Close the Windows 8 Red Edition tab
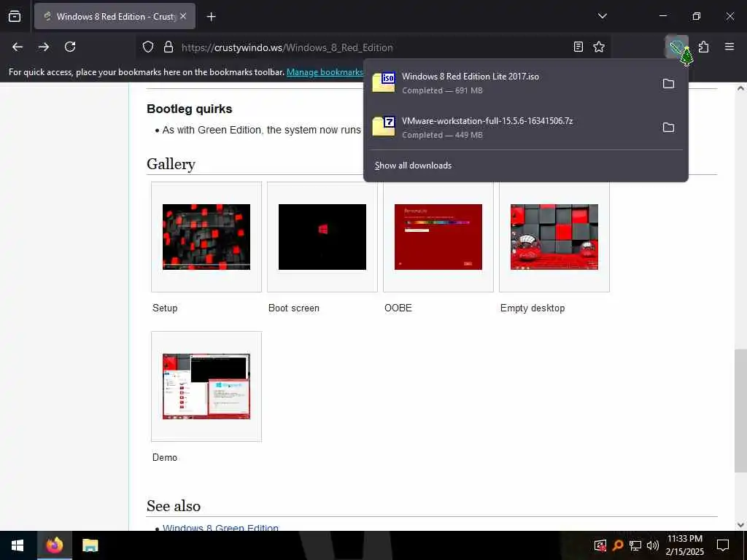Screen dimensions: 747x560 183,16
